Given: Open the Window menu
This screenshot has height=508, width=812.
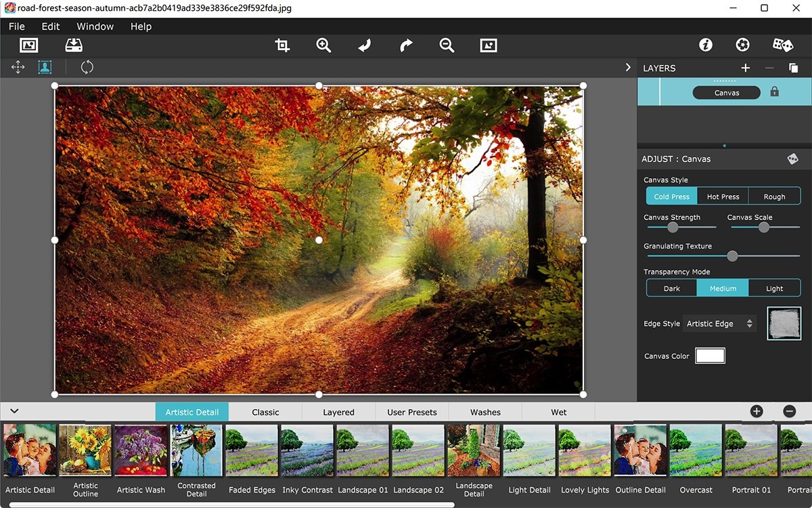Looking at the screenshot, I should point(94,26).
